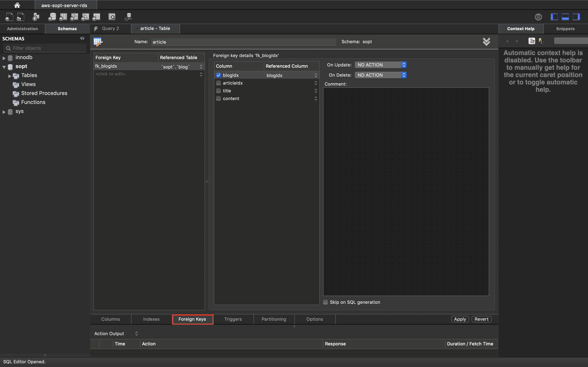The image size is (588, 367).
Task: Create a new SQL tab icon
Action: [x=9, y=17]
